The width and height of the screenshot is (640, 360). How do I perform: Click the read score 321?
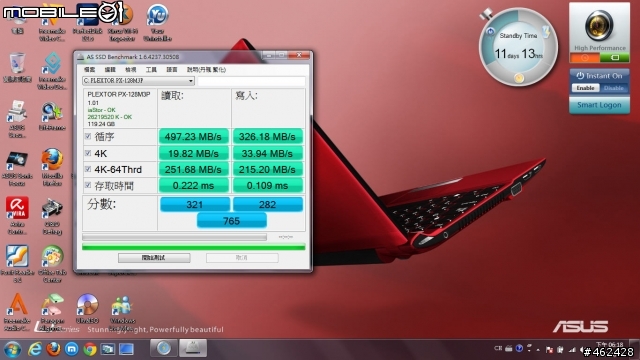point(195,204)
